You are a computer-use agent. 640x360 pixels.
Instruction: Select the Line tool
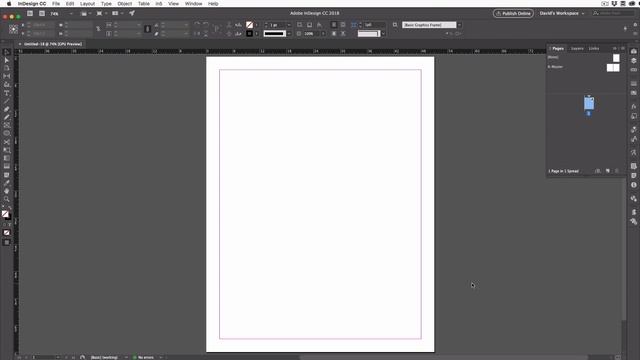(7, 101)
